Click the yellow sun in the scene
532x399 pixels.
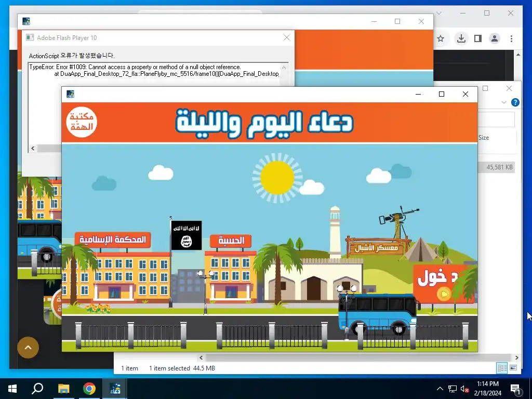[x=277, y=178]
